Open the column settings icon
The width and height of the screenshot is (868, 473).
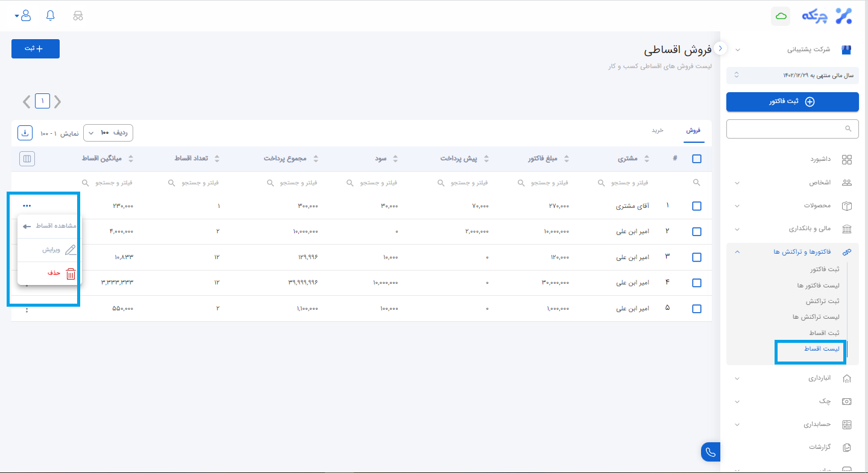27,159
